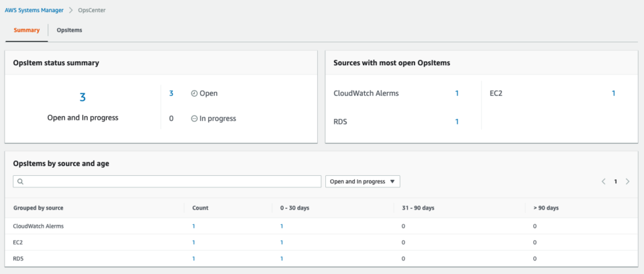Click the OpsCenter breadcrumb
644x274 pixels.
click(92, 10)
